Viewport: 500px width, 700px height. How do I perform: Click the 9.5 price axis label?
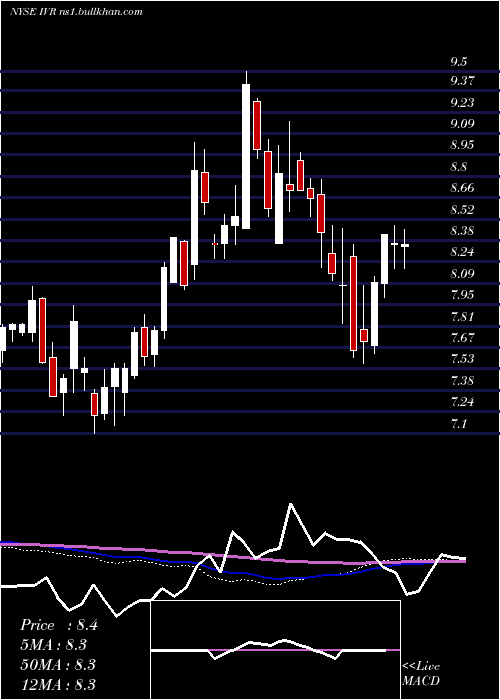pyautogui.click(x=460, y=62)
